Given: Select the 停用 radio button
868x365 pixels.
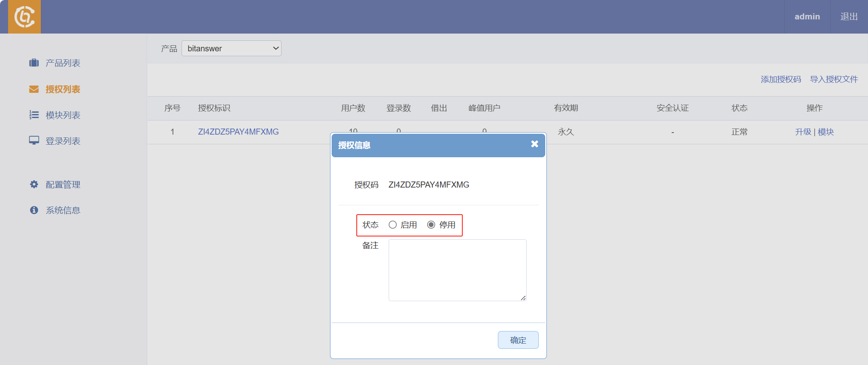Looking at the screenshot, I should click(x=431, y=225).
